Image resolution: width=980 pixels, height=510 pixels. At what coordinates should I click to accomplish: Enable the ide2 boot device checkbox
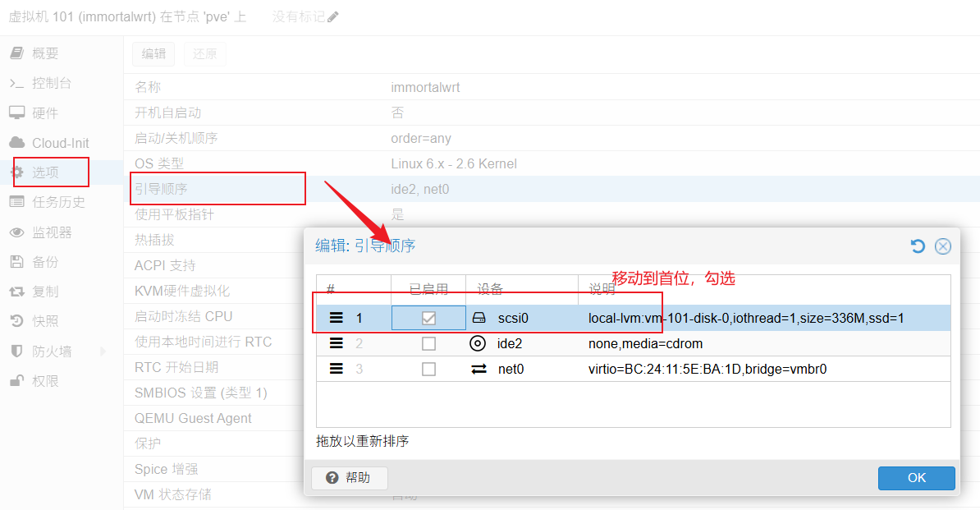point(428,344)
